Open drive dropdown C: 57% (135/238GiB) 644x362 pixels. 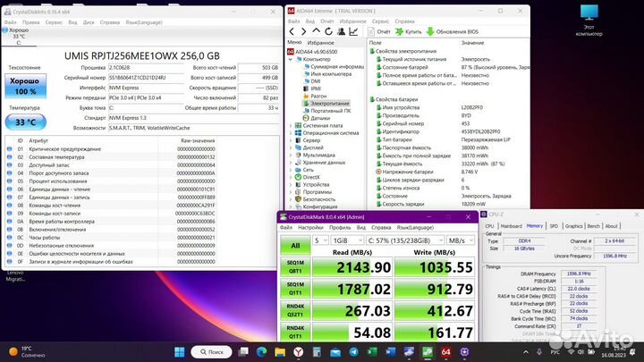click(x=405, y=240)
